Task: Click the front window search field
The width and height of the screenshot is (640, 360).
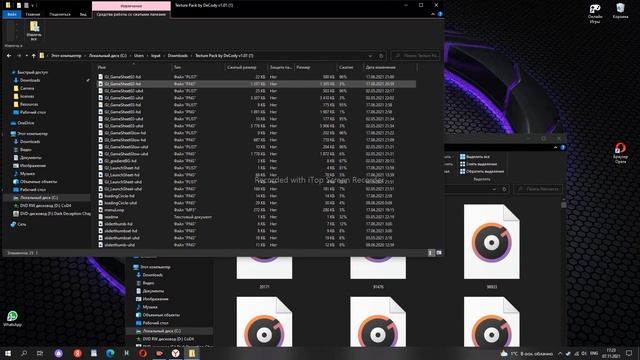Action: [415, 56]
